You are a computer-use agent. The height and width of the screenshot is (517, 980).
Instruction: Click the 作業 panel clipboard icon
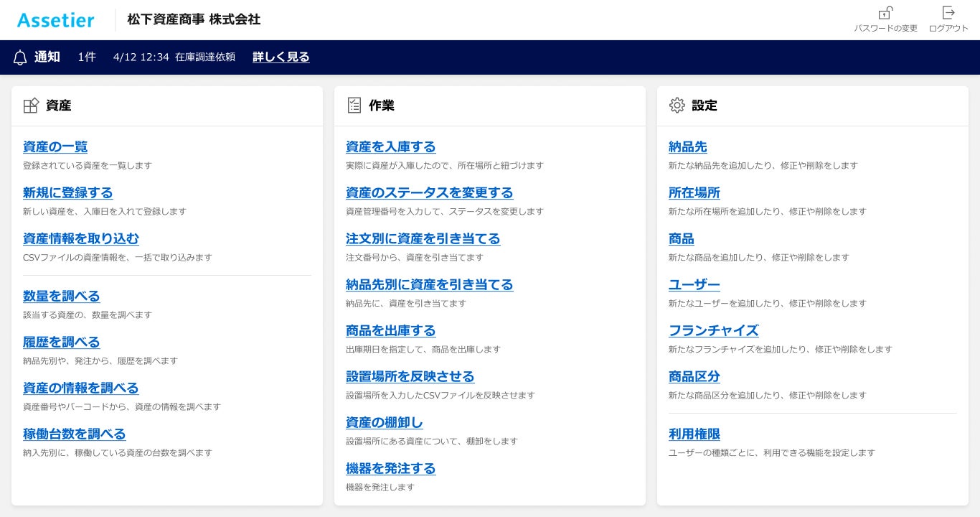click(354, 105)
